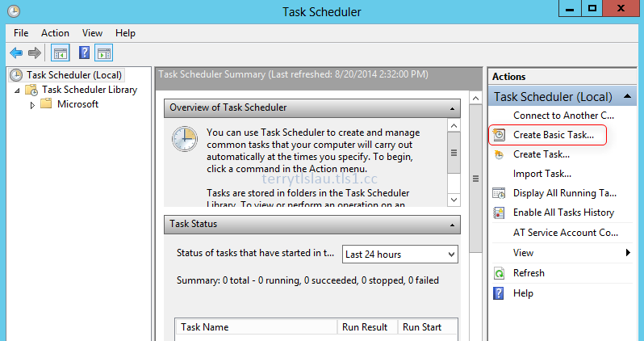The width and height of the screenshot is (644, 341).
Task: Click the summary pane scrollbar thumb
Action: click(475, 179)
